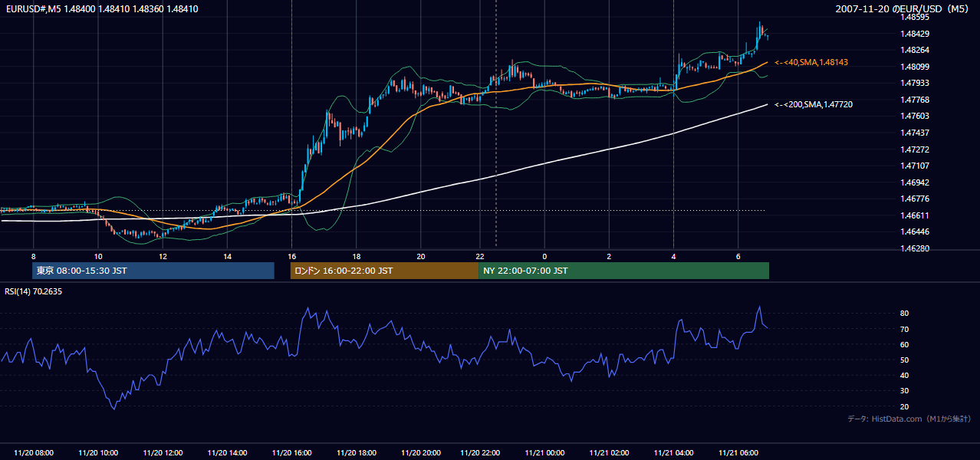Image resolution: width=980 pixels, height=460 pixels.
Task: Click the 50 level on RSI scale
Action: [905, 360]
